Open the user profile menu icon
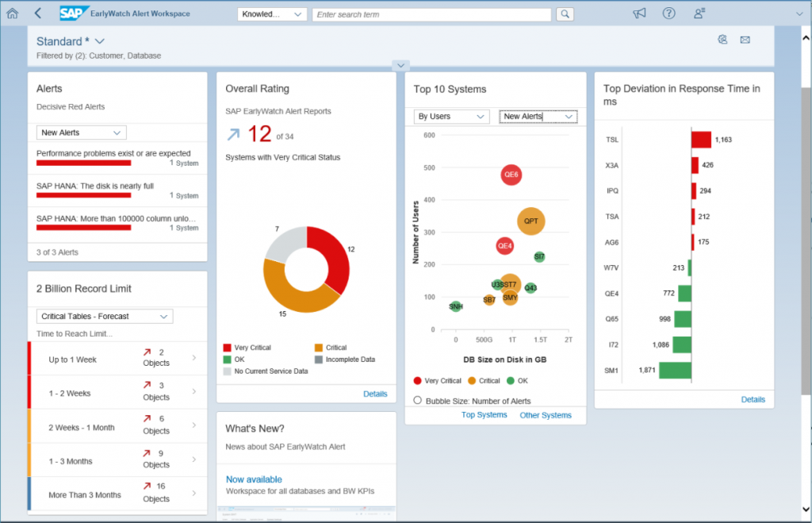Image resolution: width=812 pixels, height=523 pixels. (x=699, y=13)
